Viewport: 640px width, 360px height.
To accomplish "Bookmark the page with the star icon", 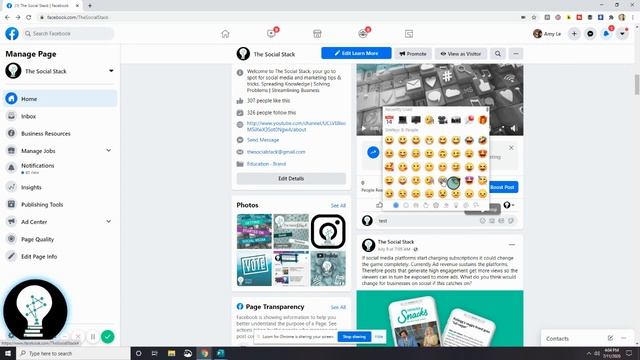I will coord(534,17).
